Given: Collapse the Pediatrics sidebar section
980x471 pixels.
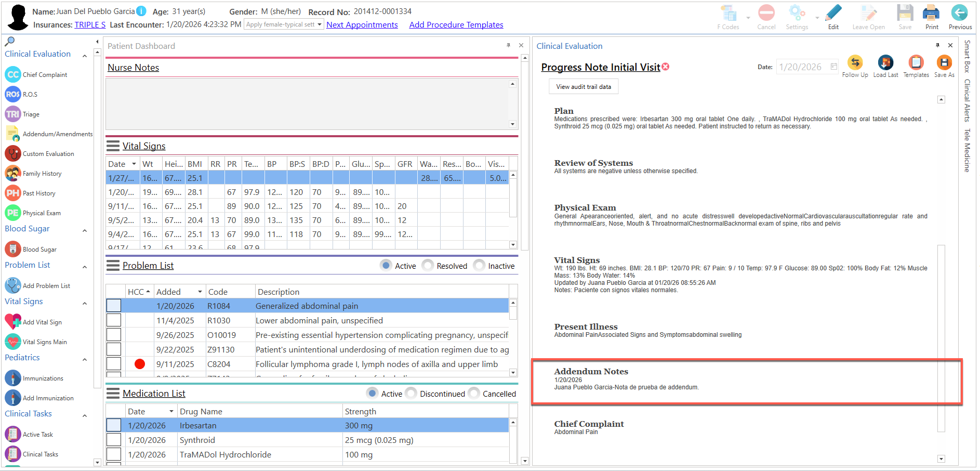Looking at the screenshot, I should coord(85,359).
